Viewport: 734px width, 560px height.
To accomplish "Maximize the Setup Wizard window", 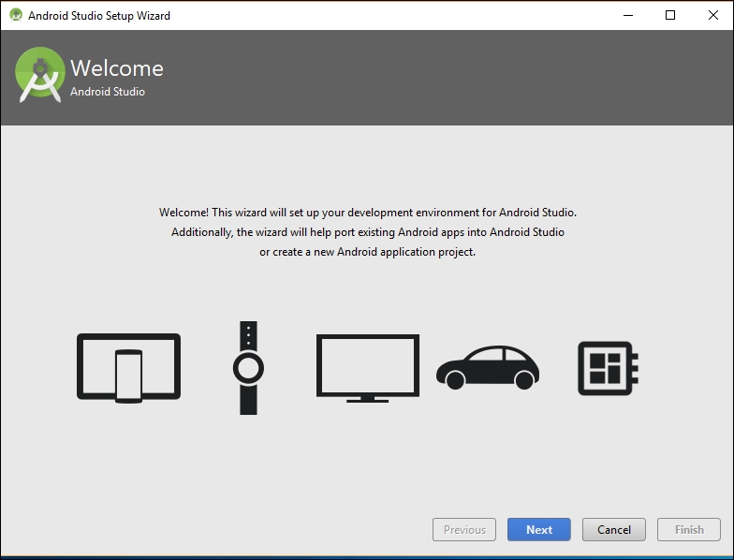I will pos(670,15).
